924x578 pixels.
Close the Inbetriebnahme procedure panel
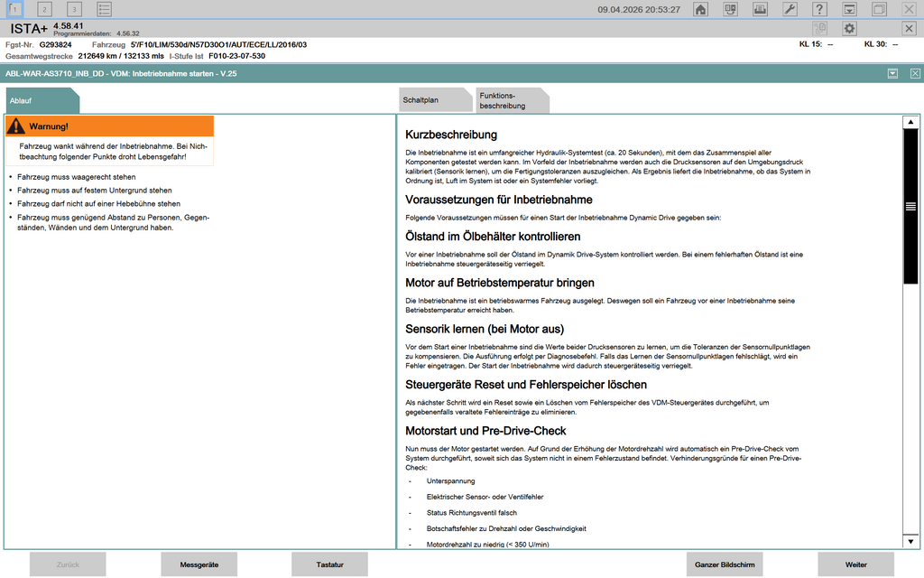[x=915, y=73]
